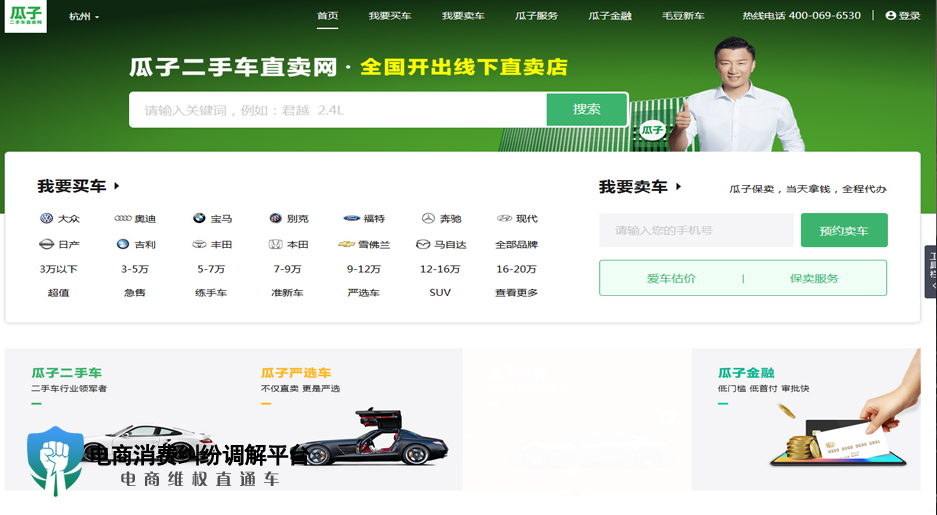Filter by 16-20万 price range
The image size is (937, 515).
(516, 269)
